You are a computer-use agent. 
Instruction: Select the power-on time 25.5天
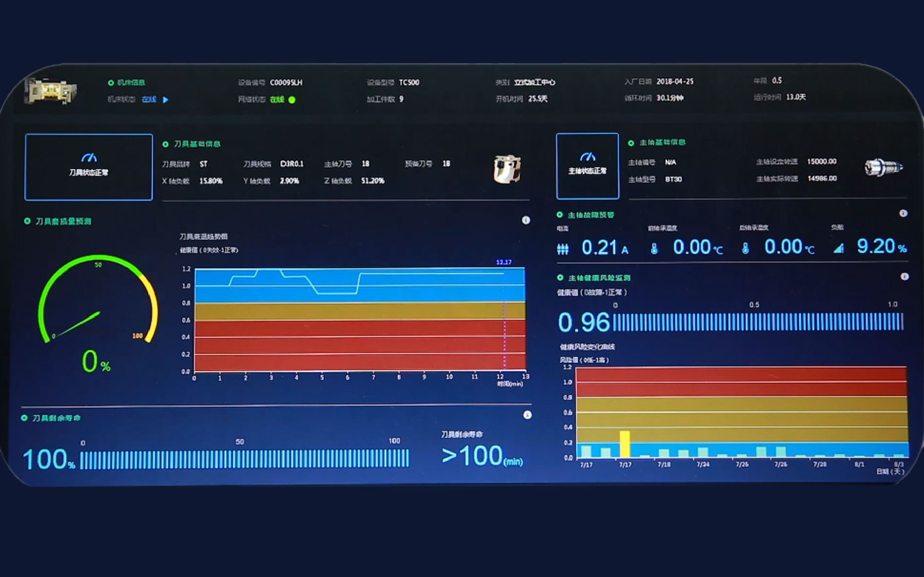point(538,98)
